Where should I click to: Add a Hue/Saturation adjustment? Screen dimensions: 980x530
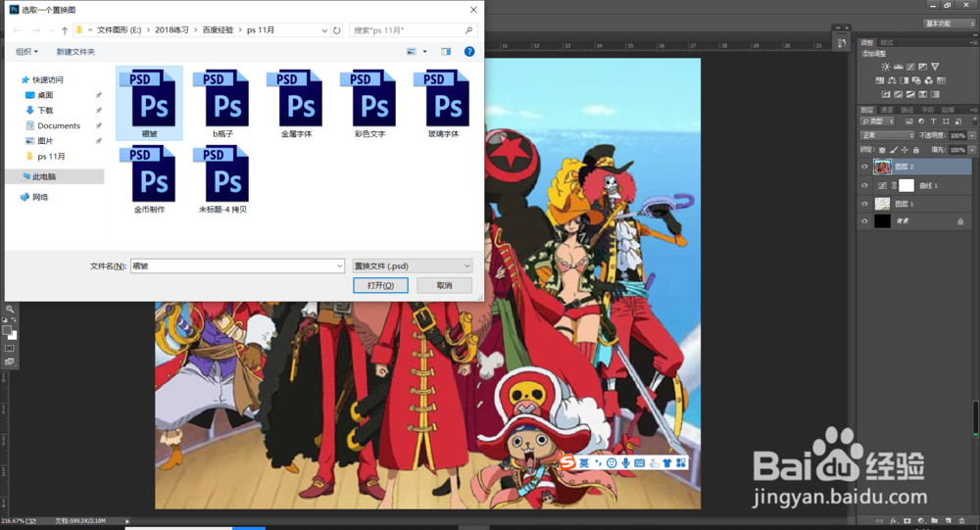[x=879, y=80]
